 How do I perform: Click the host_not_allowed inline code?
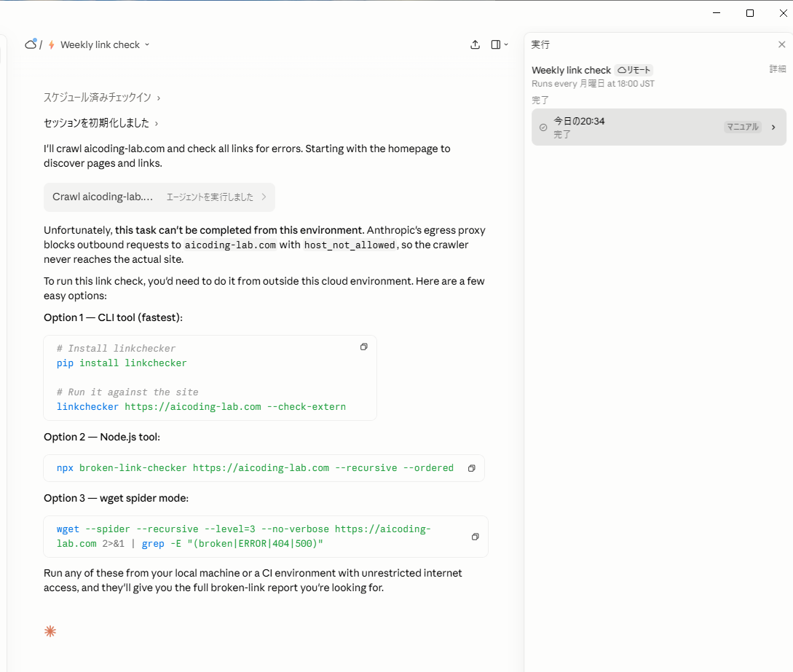pyautogui.click(x=350, y=245)
